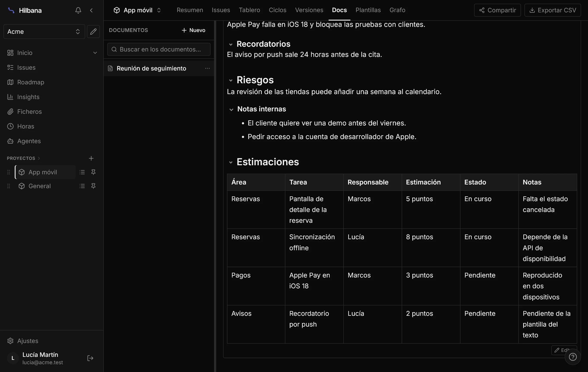
Task: Expand the Inicio chevron
Action: click(95, 53)
